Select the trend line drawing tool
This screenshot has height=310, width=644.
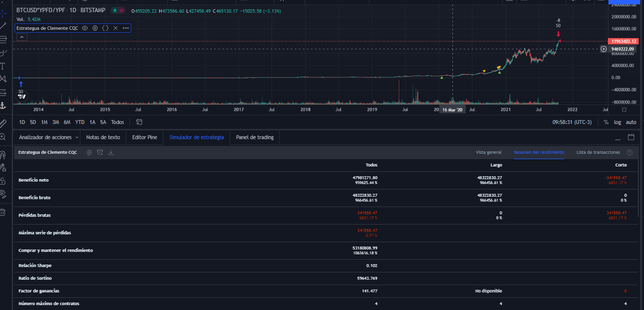[2, 25]
